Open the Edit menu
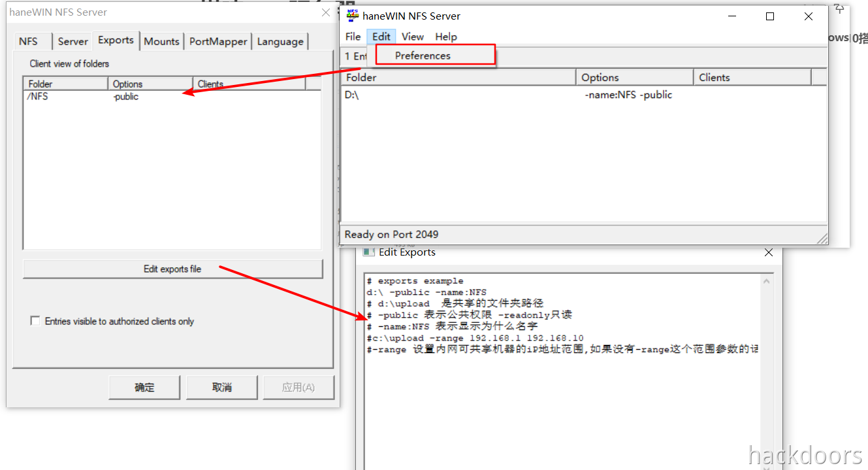The image size is (868, 470). pos(381,37)
